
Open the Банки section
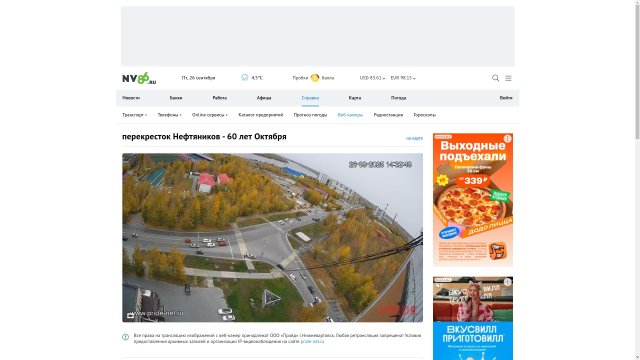tap(176, 98)
